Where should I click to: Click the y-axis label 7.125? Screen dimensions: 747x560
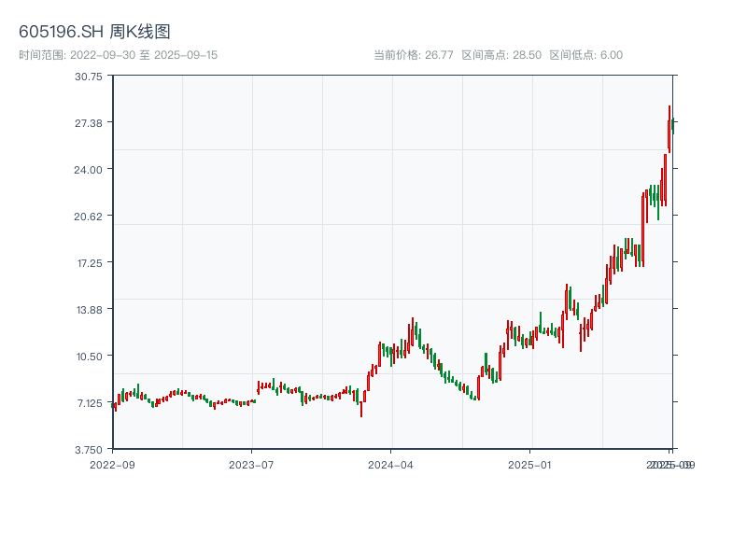point(90,403)
